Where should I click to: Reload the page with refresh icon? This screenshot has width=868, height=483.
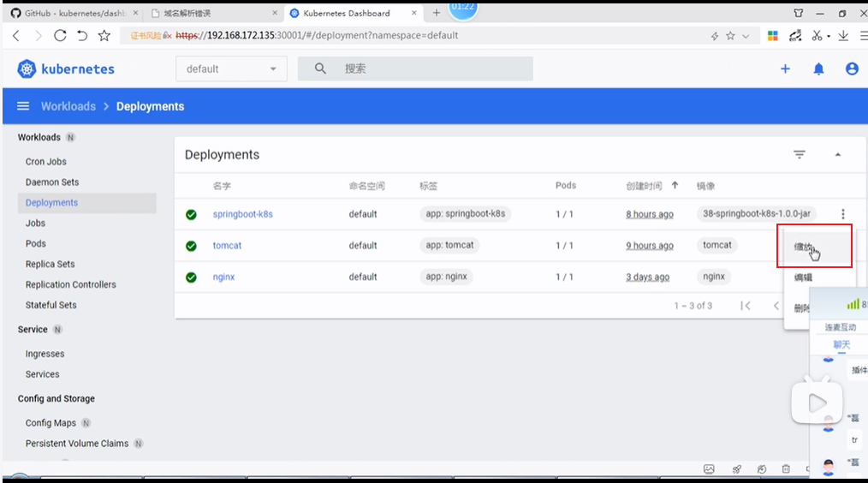pos(60,36)
